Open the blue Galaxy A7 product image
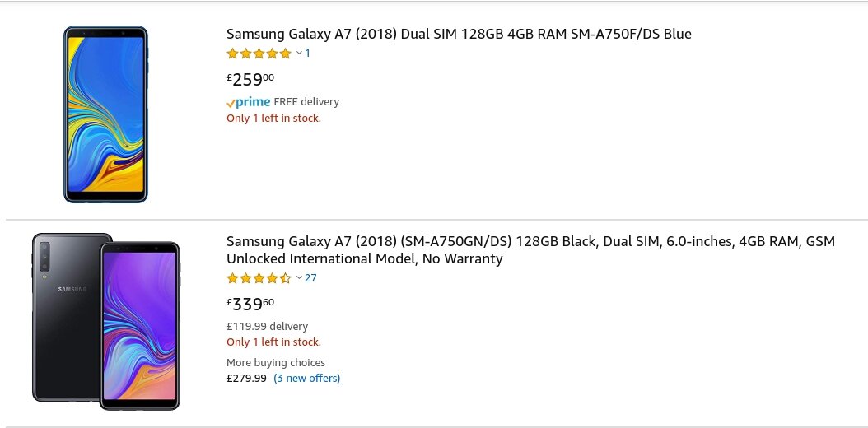 coord(105,114)
